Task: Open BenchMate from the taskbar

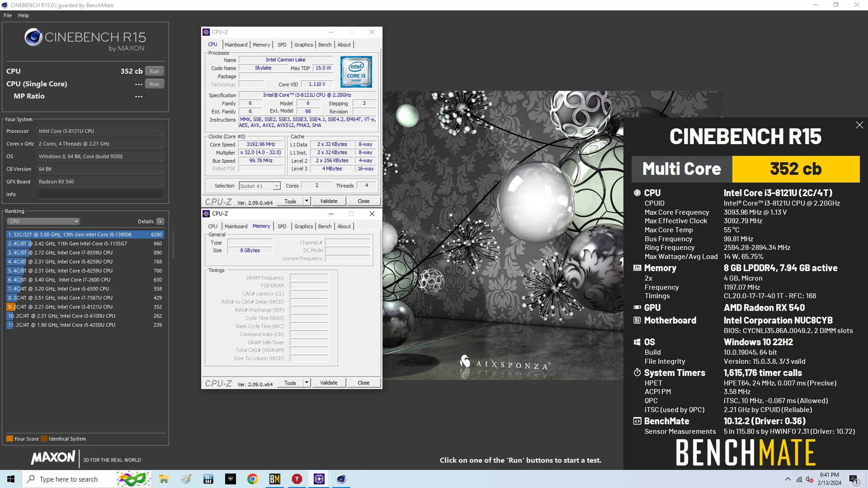Action: 275,479
